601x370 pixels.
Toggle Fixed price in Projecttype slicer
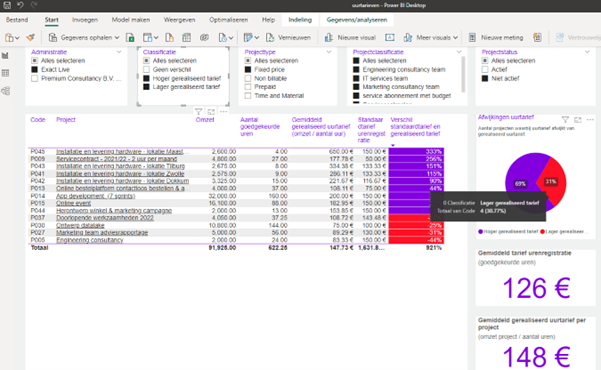pyautogui.click(x=248, y=69)
